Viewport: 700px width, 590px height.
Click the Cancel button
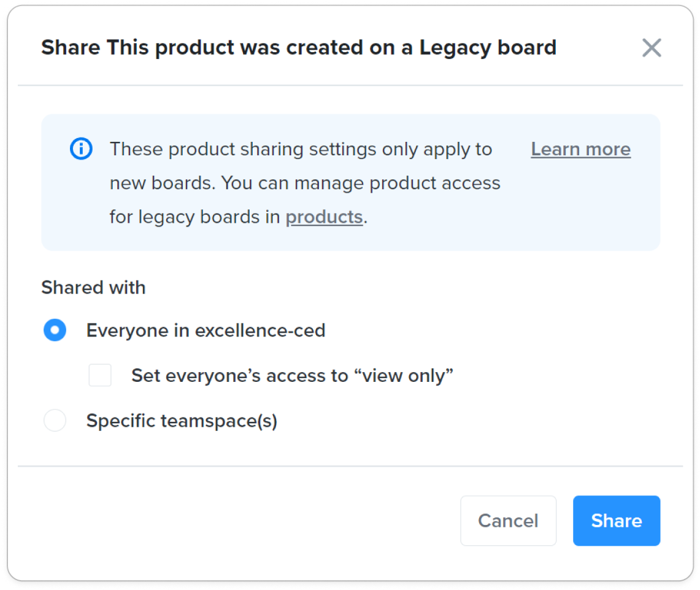[x=508, y=521]
